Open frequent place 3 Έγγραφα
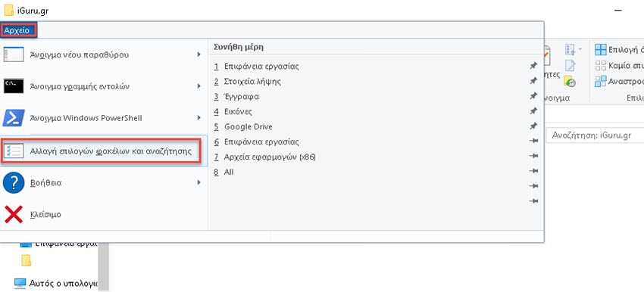Image resolution: width=644 pixels, height=292 pixels. [x=377, y=96]
